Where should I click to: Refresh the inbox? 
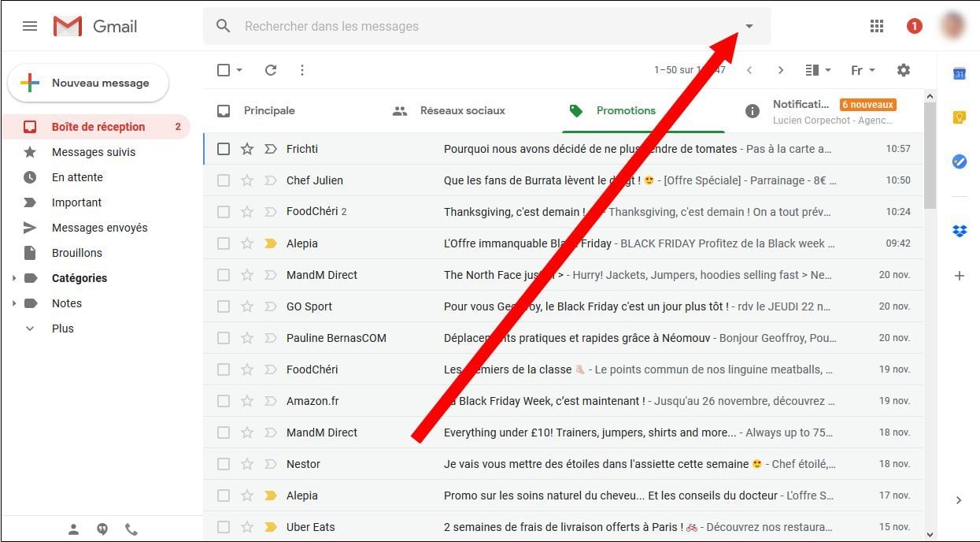pos(271,70)
